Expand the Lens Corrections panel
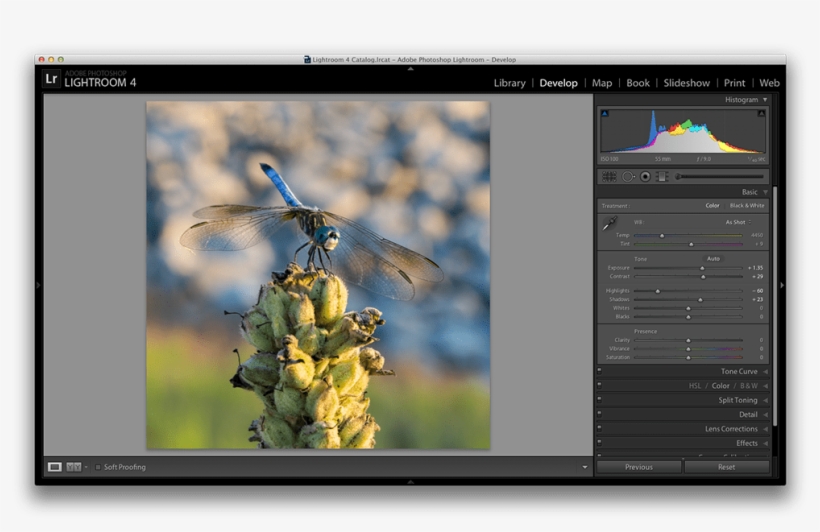This screenshot has height=532, width=820. (765, 428)
